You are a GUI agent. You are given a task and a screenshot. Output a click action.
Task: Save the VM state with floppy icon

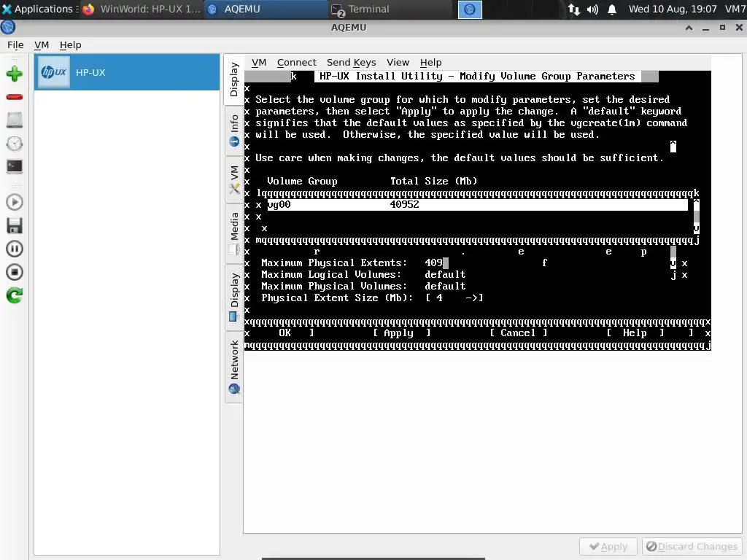click(x=15, y=226)
